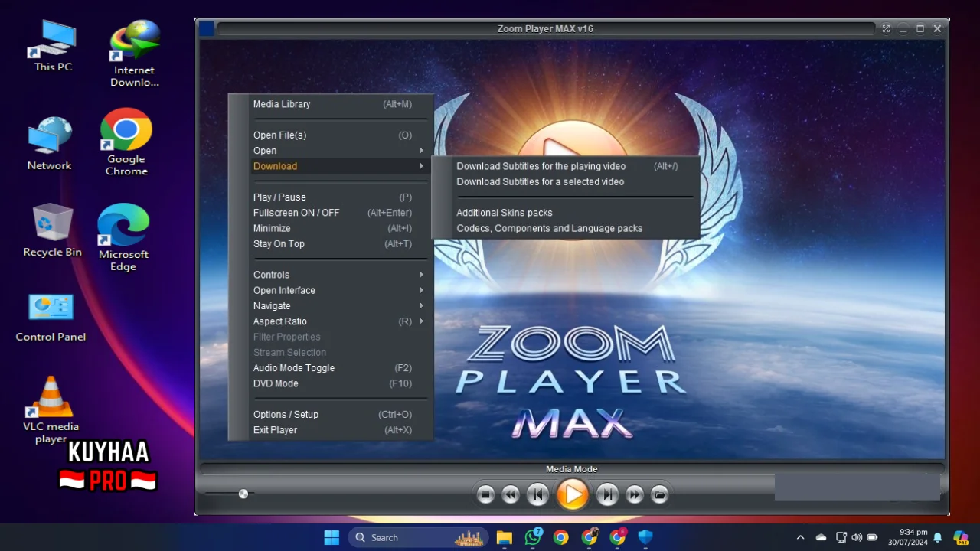Toggle Fullscreen ON / OFF
The width and height of the screenshot is (980, 551).
[x=332, y=213]
